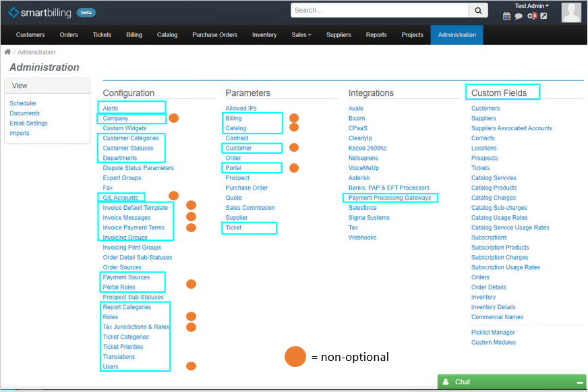
Task: Open the Portal parameters link
Action: (x=233, y=168)
